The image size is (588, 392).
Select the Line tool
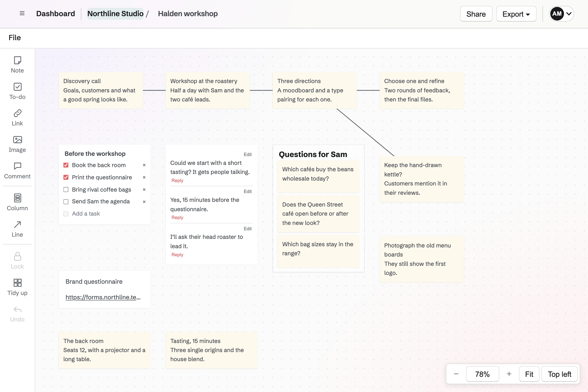point(17,229)
